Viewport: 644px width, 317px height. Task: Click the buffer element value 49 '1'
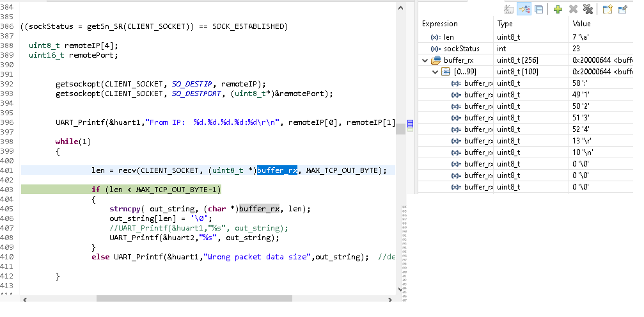coord(581,95)
